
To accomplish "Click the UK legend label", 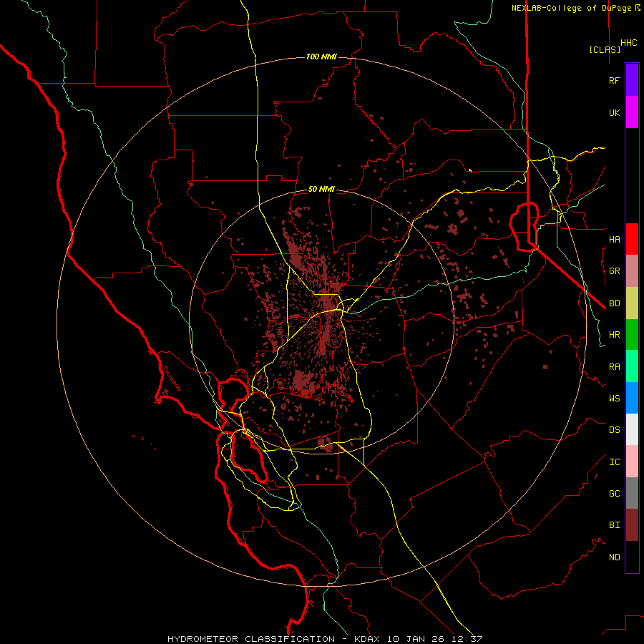I will 614,112.
